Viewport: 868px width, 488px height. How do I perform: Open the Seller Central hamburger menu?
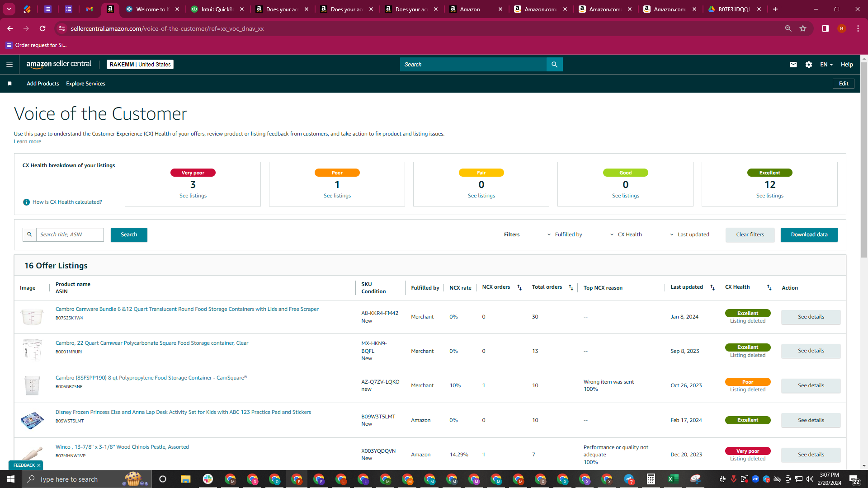tap(9, 65)
